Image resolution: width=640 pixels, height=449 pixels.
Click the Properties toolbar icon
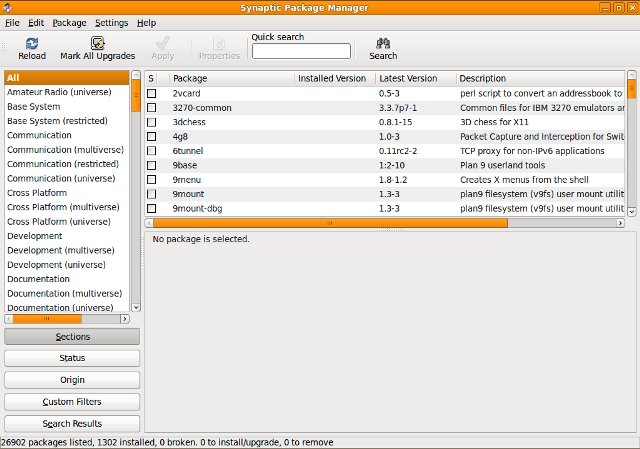[x=219, y=43]
